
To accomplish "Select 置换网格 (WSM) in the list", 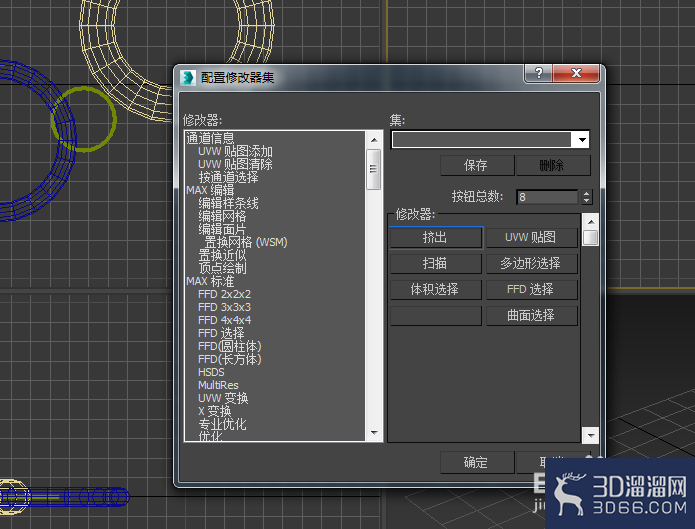I will 246,242.
